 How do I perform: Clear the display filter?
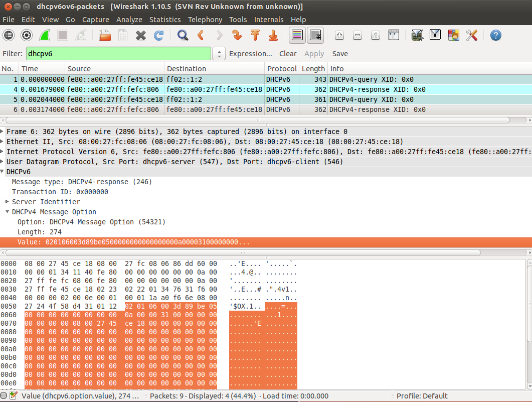(x=288, y=54)
